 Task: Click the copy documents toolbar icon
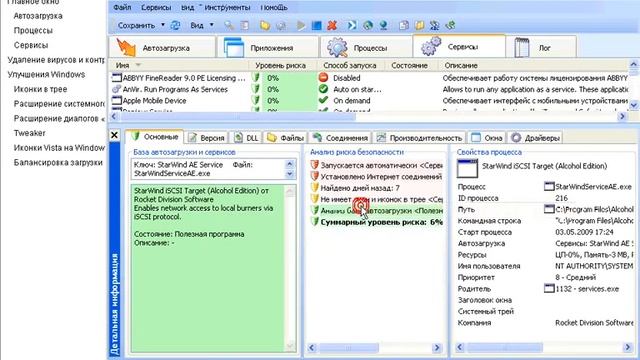coord(404,25)
